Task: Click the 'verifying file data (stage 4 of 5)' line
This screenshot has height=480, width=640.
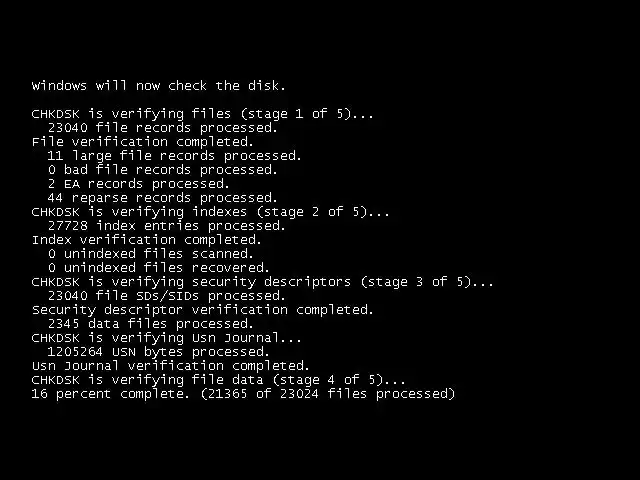Action: 219,380
